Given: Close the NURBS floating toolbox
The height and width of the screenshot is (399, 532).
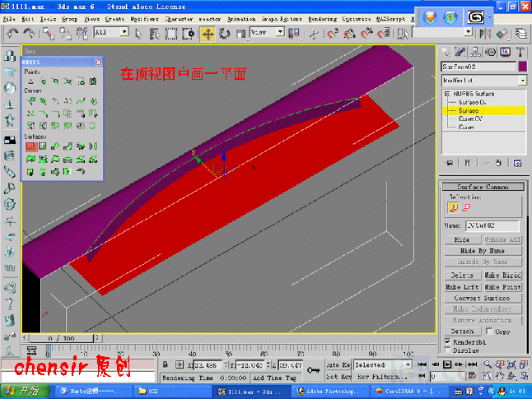Looking at the screenshot, I should 98,62.
